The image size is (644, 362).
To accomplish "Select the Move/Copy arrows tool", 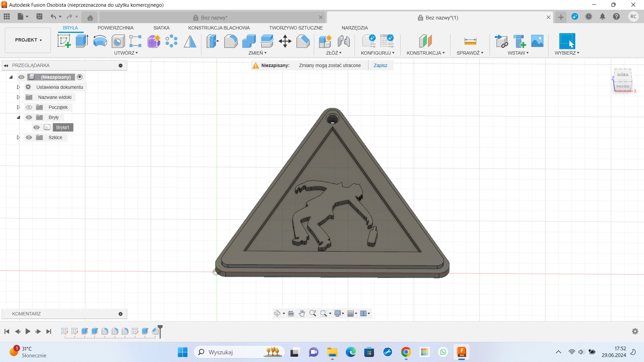I will tap(285, 41).
